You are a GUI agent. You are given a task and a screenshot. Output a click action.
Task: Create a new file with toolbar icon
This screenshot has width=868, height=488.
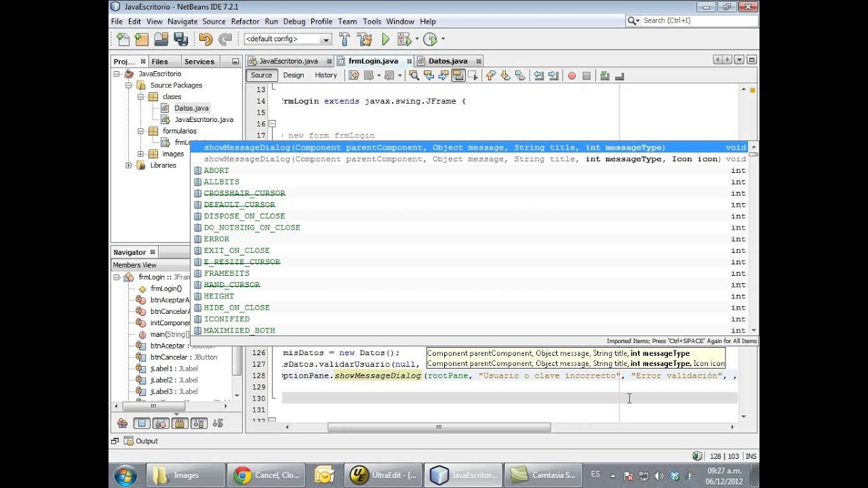123,39
